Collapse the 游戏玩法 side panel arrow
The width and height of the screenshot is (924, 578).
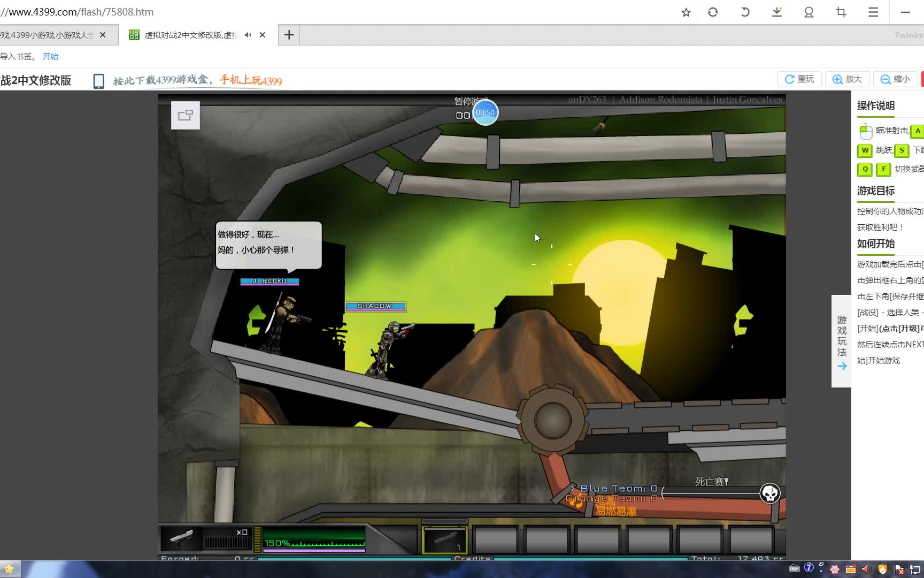842,366
